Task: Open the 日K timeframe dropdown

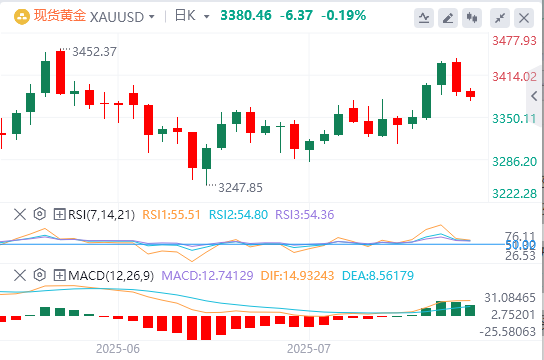Action: tap(192, 16)
